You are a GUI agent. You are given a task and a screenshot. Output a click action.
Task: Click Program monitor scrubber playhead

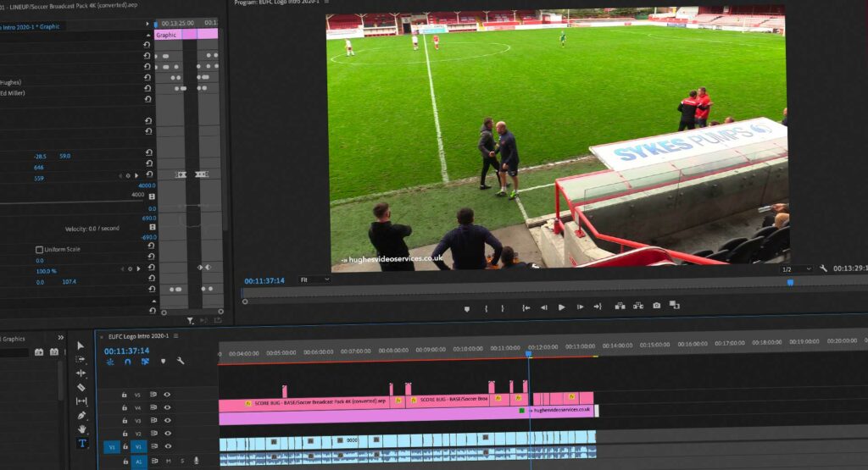click(790, 283)
